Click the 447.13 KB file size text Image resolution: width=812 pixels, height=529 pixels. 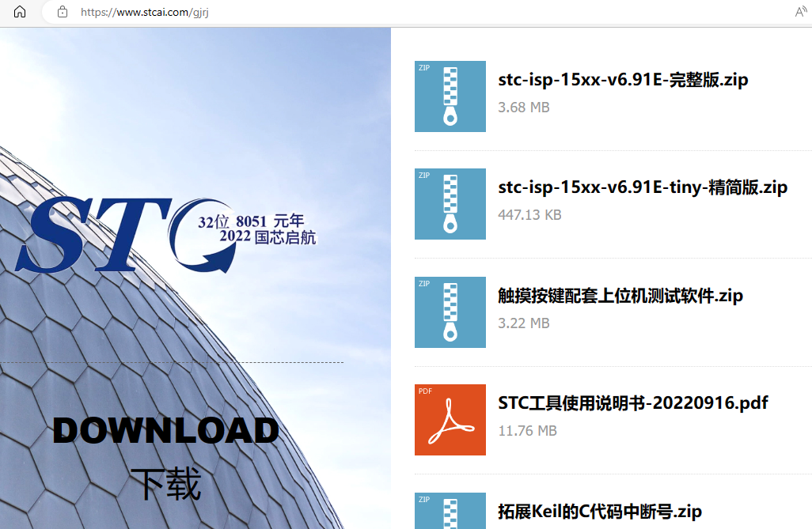(529, 215)
